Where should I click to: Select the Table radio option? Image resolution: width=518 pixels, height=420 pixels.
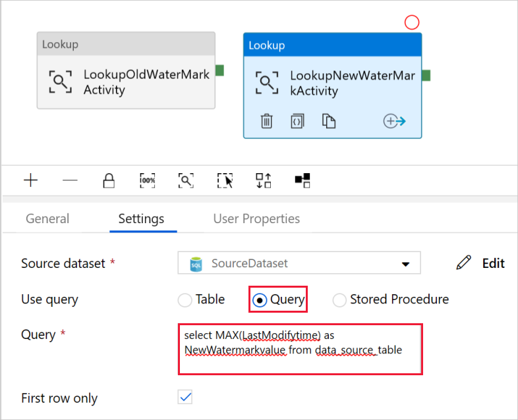pyautogui.click(x=185, y=300)
